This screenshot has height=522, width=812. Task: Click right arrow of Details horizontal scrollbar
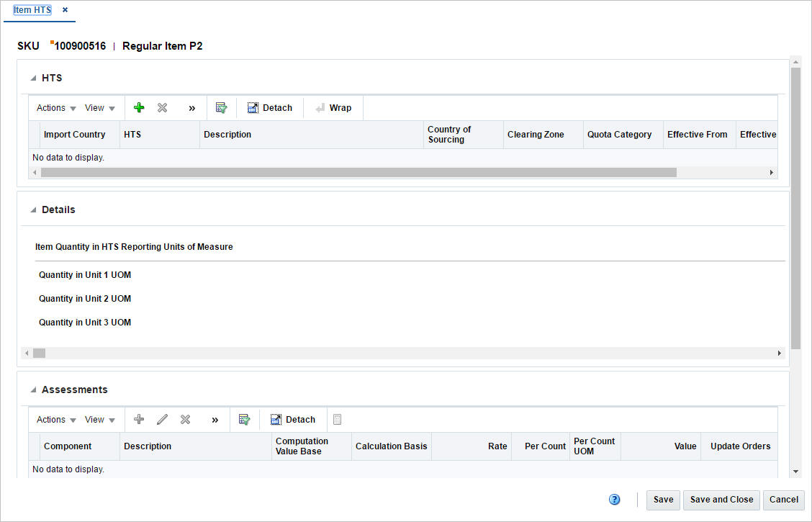[779, 354]
